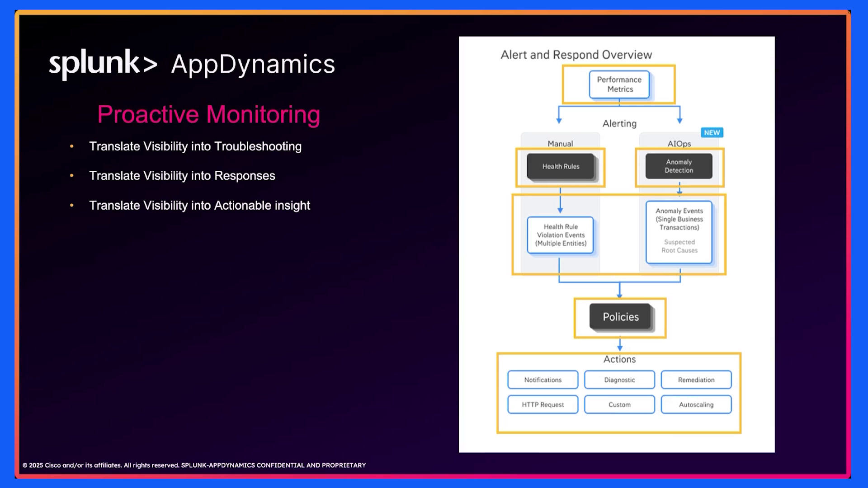Click the Autoscaling action box
The image size is (868, 488).
tap(696, 404)
